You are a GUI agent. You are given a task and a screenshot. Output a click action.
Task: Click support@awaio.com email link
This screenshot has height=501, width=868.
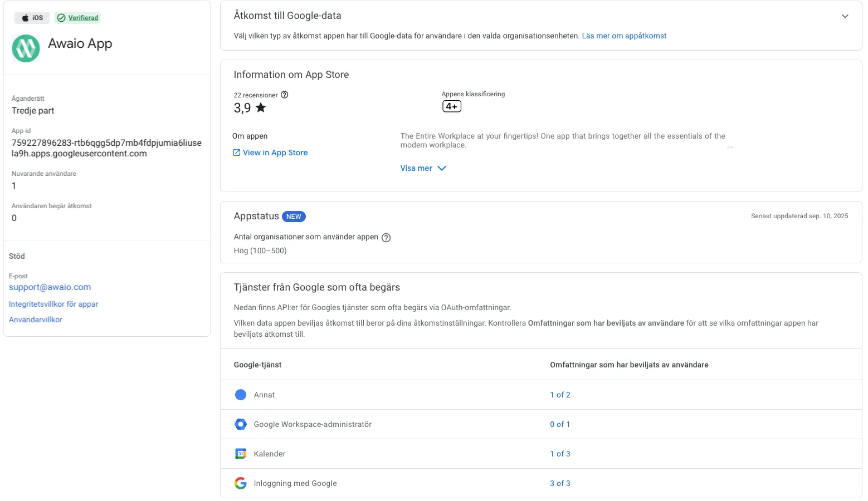pyautogui.click(x=50, y=287)
